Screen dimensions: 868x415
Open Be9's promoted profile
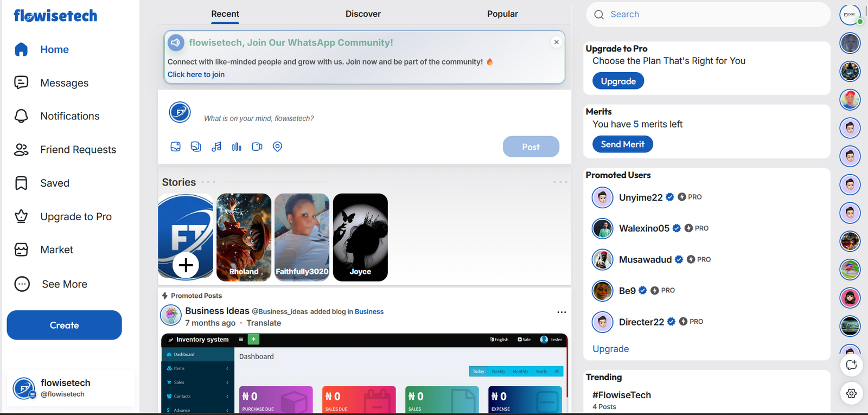click(627, 291)
